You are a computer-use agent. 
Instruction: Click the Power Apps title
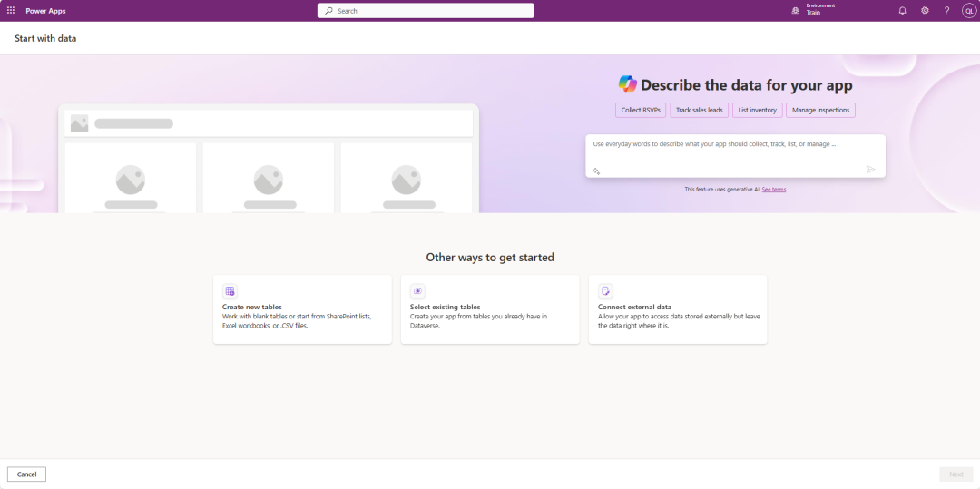(45, 11)
